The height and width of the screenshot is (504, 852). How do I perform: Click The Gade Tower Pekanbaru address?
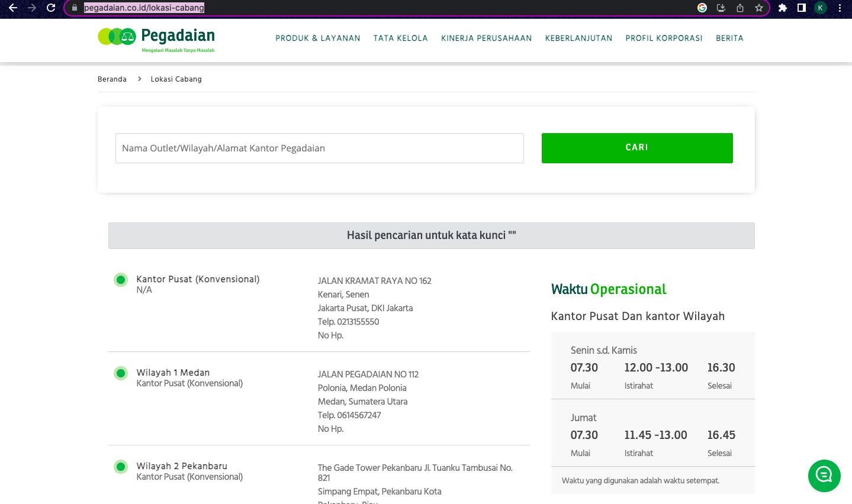[415, 473]
